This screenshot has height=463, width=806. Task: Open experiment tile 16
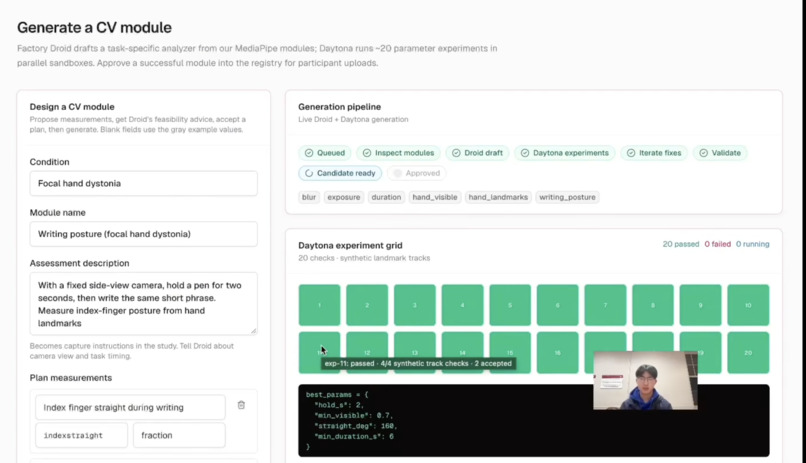coord(558,353)
